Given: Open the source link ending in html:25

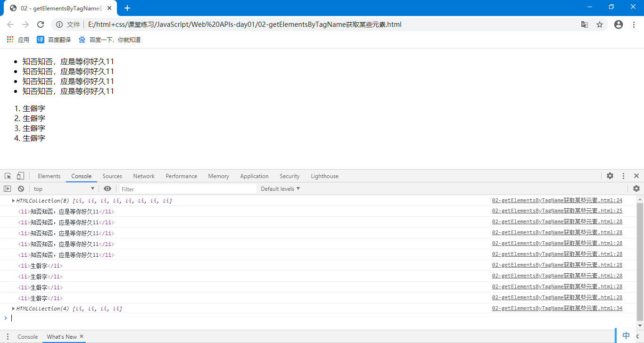Looking at the screenshot, I should (557, 211).
